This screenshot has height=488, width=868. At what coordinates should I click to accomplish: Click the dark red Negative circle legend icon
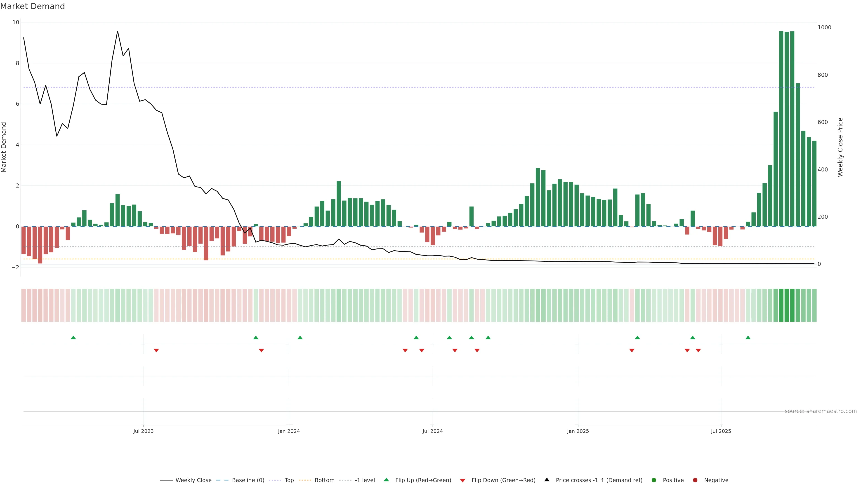pos(695,480)
